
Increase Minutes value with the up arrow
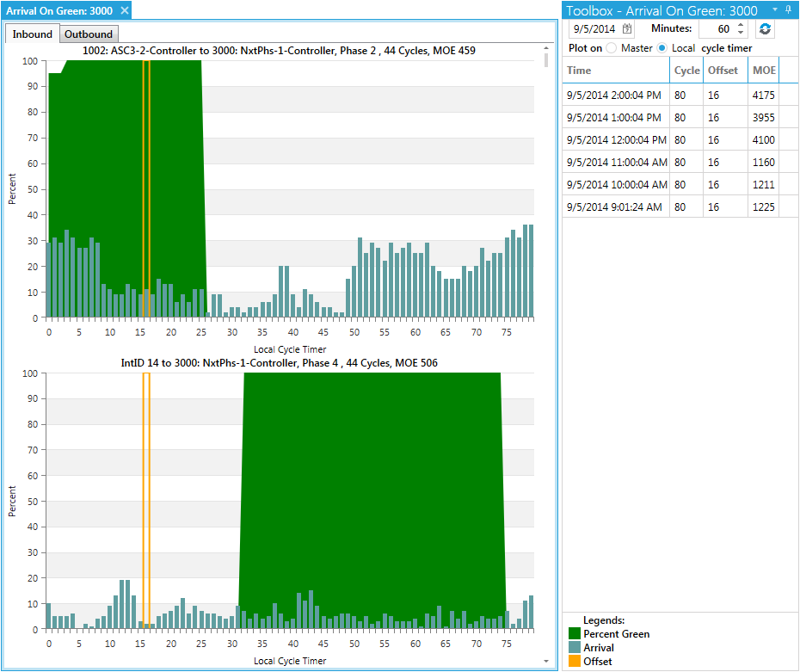click(x=741, y=25)
